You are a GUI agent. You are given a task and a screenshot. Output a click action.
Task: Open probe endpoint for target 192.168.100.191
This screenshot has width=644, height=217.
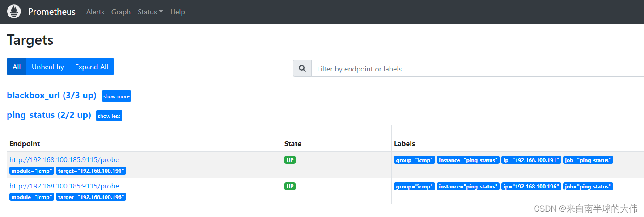click(x=64, y=159)
